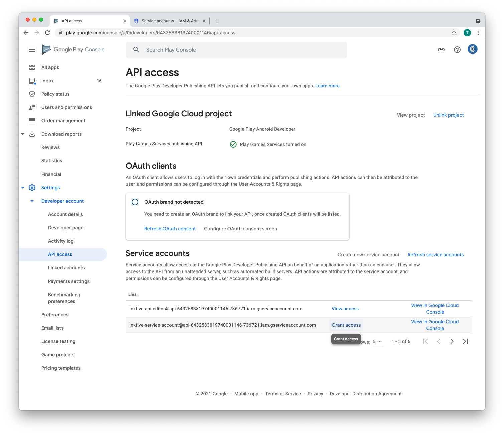504x435 pixels.
Task: Open the rows per page dropdown
Action: point(378,341)
